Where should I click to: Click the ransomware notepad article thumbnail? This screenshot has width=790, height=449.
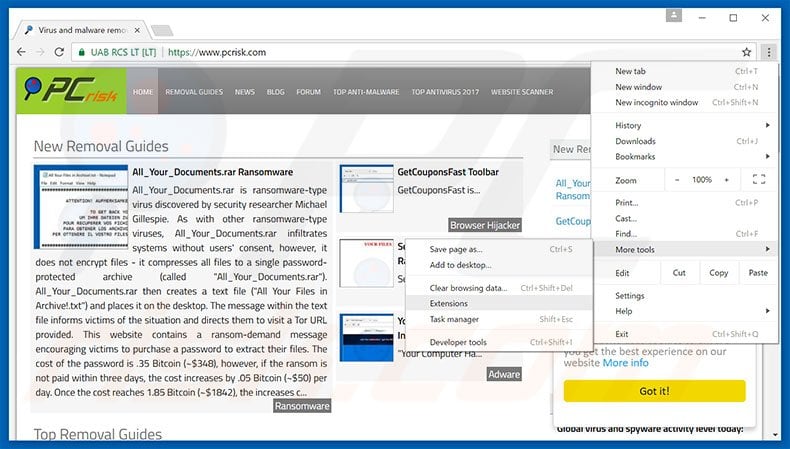coord(81,207)
